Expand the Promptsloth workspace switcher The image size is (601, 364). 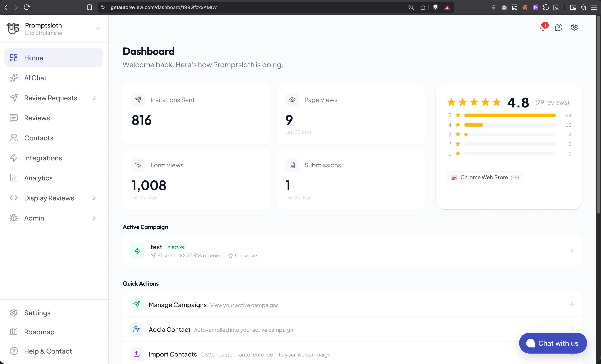click(98, 29)
